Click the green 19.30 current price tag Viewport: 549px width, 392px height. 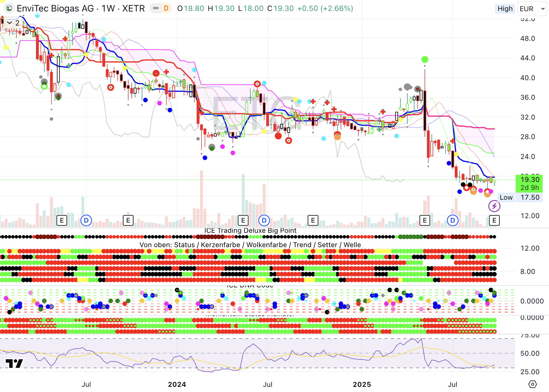pyautogui.click(x=529, y=183)
